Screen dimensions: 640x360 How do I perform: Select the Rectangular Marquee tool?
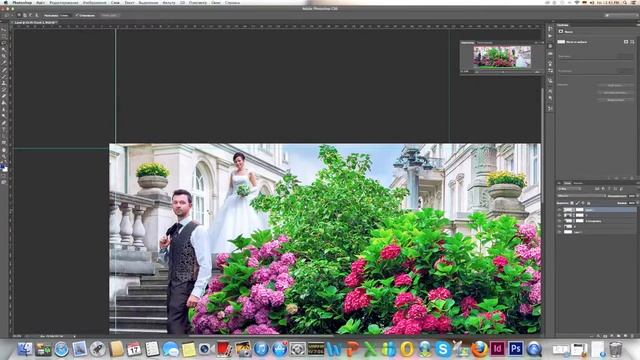[x=4, y=36]
